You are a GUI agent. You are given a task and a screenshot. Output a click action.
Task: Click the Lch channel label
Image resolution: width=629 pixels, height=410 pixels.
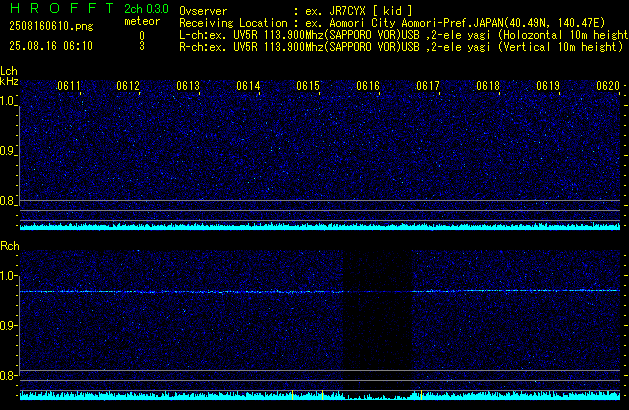pos(9,71)
